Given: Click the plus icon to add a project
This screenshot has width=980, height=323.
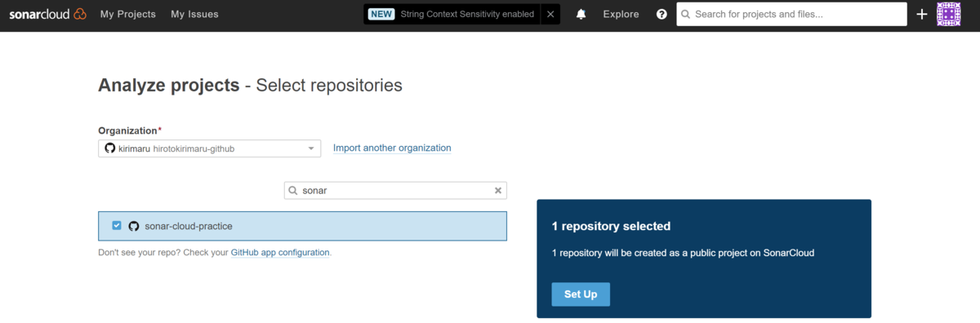Looking at the screenshot, I should [922, 14].
